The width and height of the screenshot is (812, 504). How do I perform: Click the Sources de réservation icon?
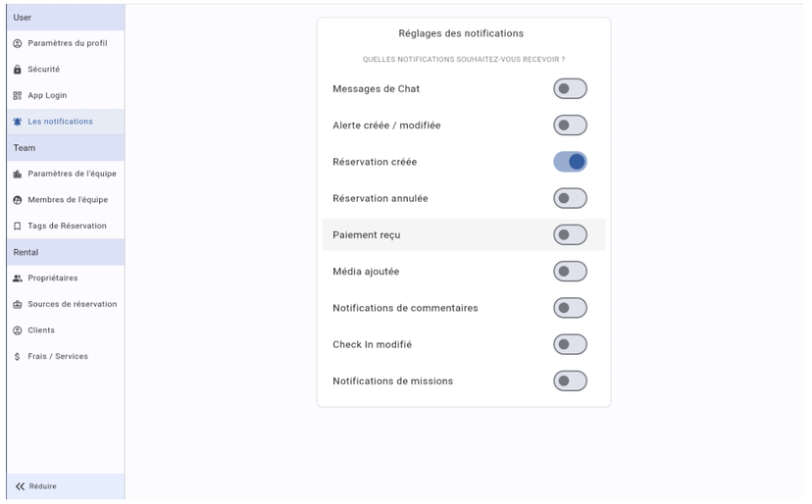coord(18,304)
